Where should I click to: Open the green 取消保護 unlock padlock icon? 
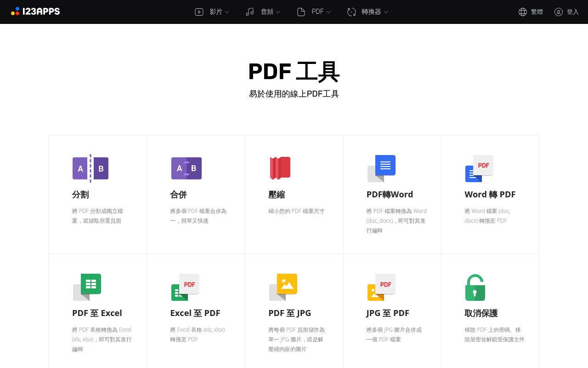click(475, 287)
